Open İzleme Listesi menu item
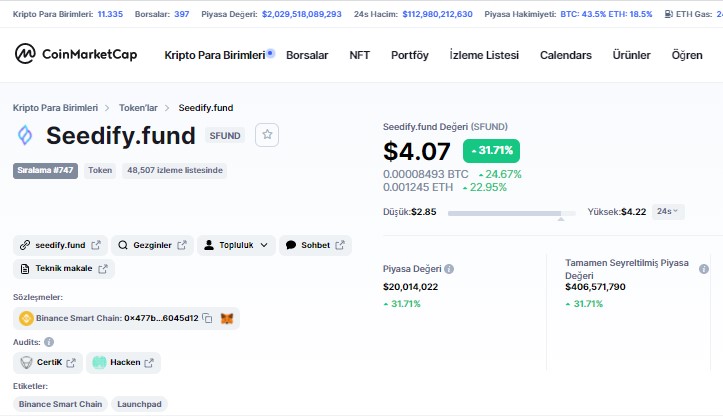 click(484, 55)
